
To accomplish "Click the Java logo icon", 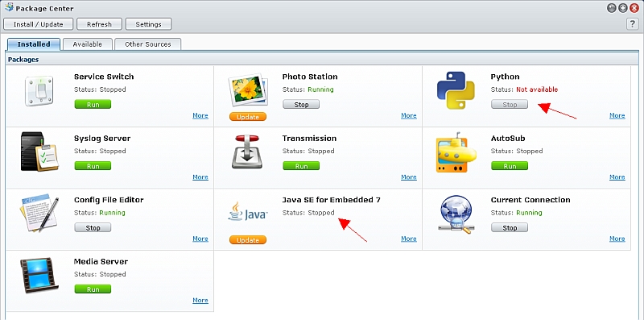I will pos(248,211).
